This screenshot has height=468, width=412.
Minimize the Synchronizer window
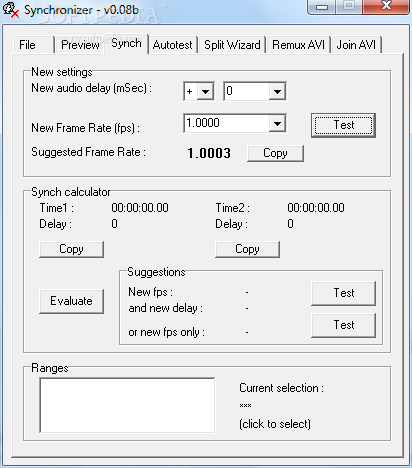click(x=322, y=7)
